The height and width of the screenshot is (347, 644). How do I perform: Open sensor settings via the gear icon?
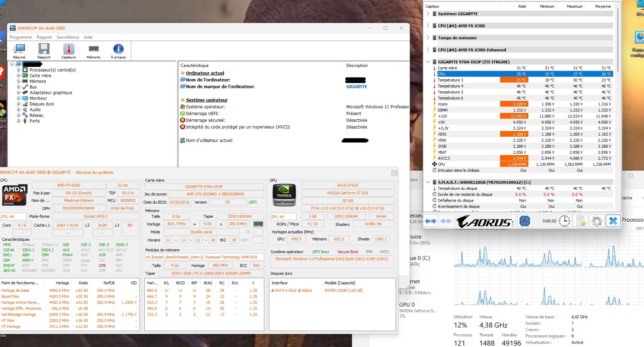pos(597,221)
